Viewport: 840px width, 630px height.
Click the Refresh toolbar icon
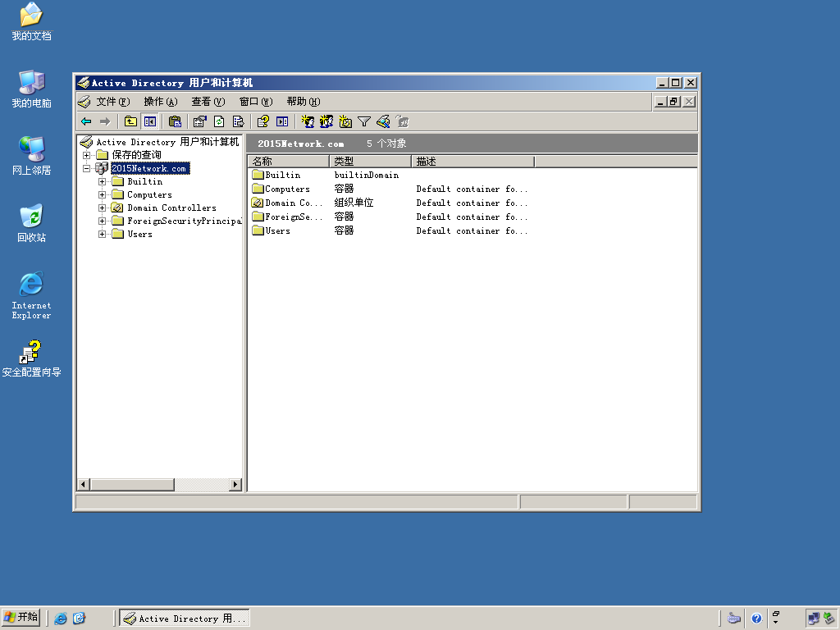[x=219, y=121]
